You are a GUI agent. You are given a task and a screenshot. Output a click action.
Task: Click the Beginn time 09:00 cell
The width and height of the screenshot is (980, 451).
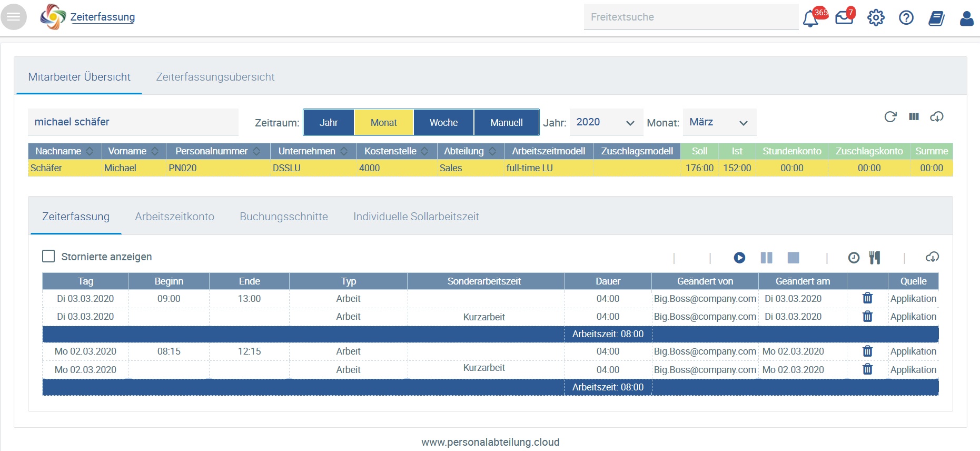click(x=169, y=299)
